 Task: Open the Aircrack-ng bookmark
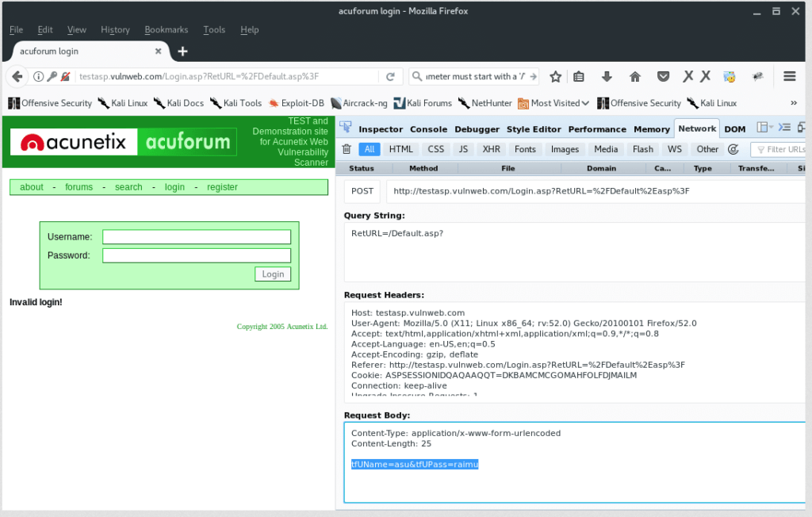pyautogui.click(x=359, y=103)
